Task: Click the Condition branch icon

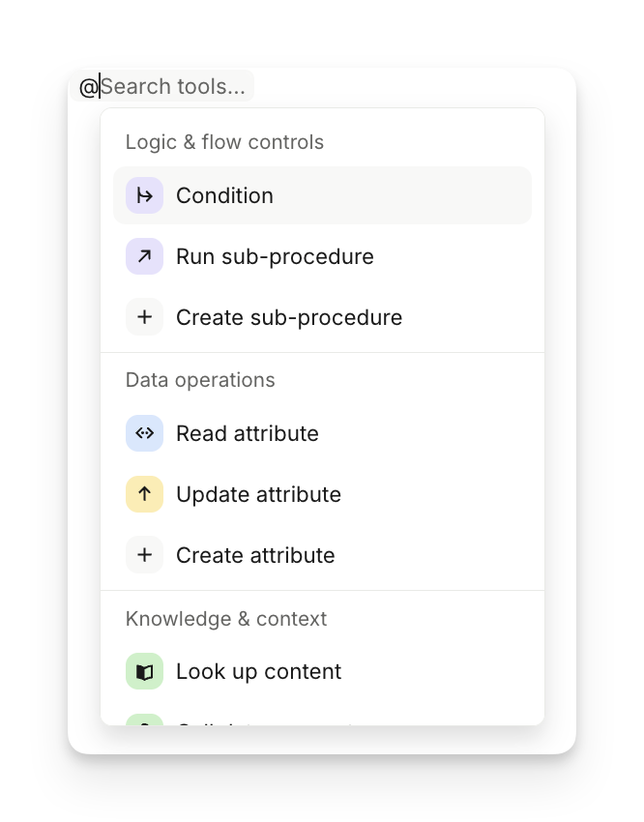Action: [x=144, y=196]
